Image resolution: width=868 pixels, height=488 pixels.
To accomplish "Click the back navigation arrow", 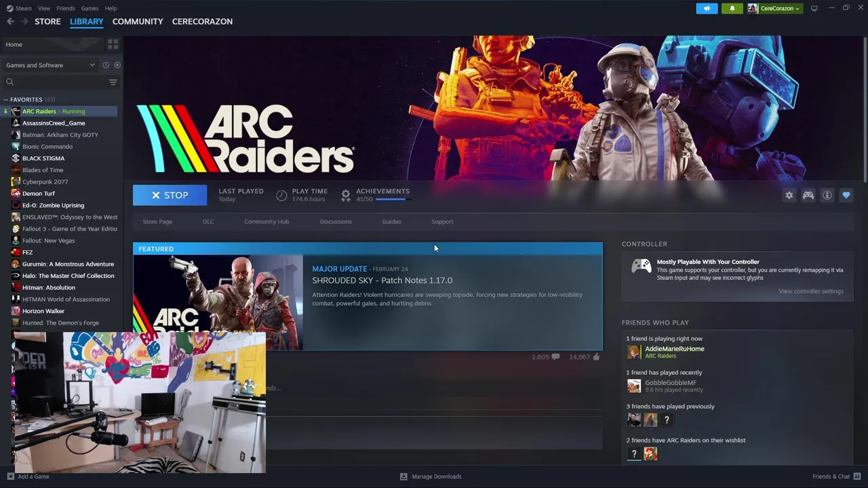I will click(10, 22).
